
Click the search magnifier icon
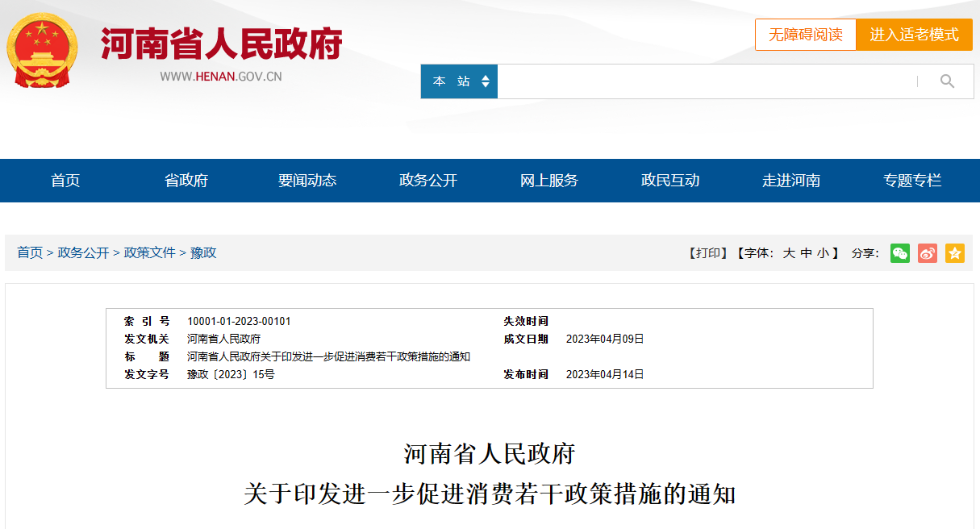click(x=947, y=81)
